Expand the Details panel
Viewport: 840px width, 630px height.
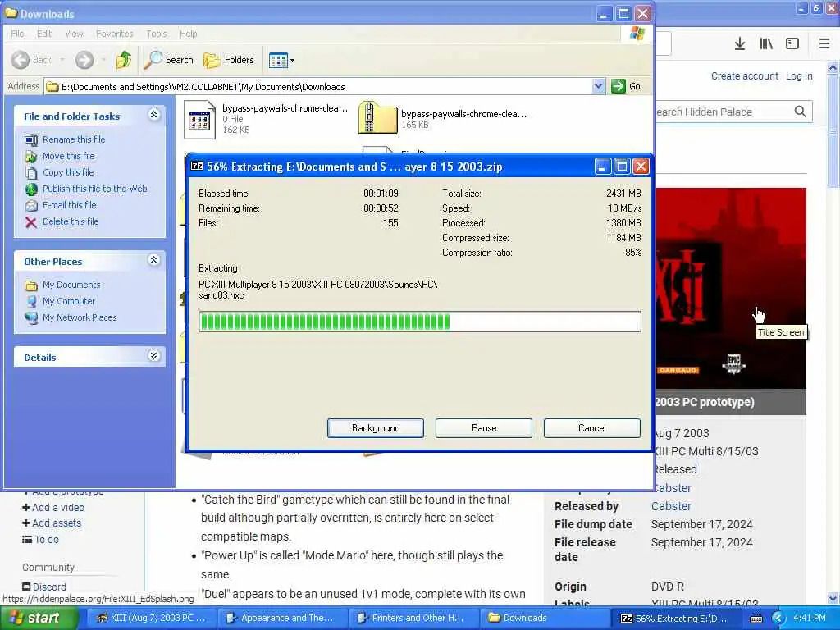coord(153,356)
